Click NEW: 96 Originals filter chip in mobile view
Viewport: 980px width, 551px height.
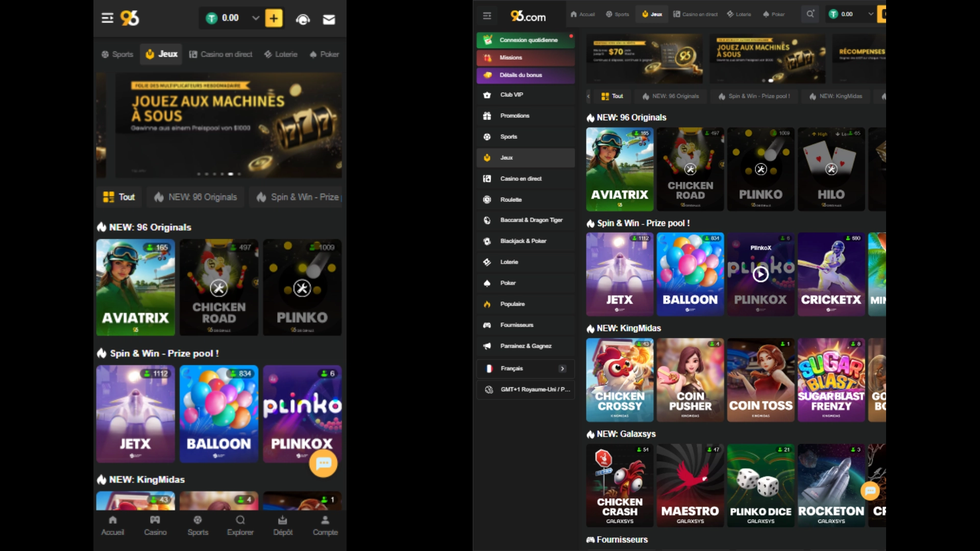click(x=195, y=197)
